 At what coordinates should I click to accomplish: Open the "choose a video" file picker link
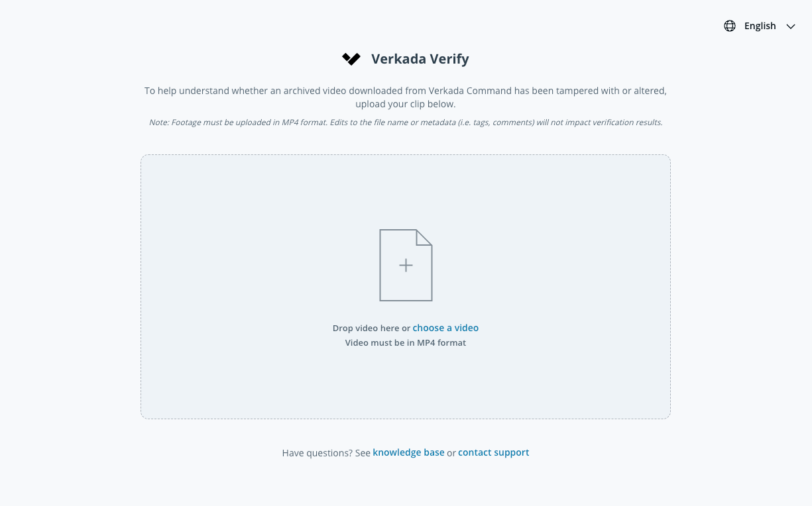[445, 328]
